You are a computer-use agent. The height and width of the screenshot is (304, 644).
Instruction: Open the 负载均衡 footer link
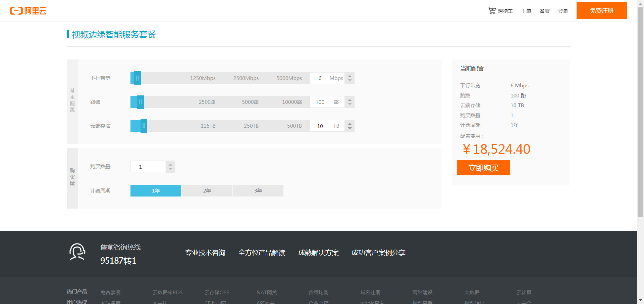[x=318, y=293]
